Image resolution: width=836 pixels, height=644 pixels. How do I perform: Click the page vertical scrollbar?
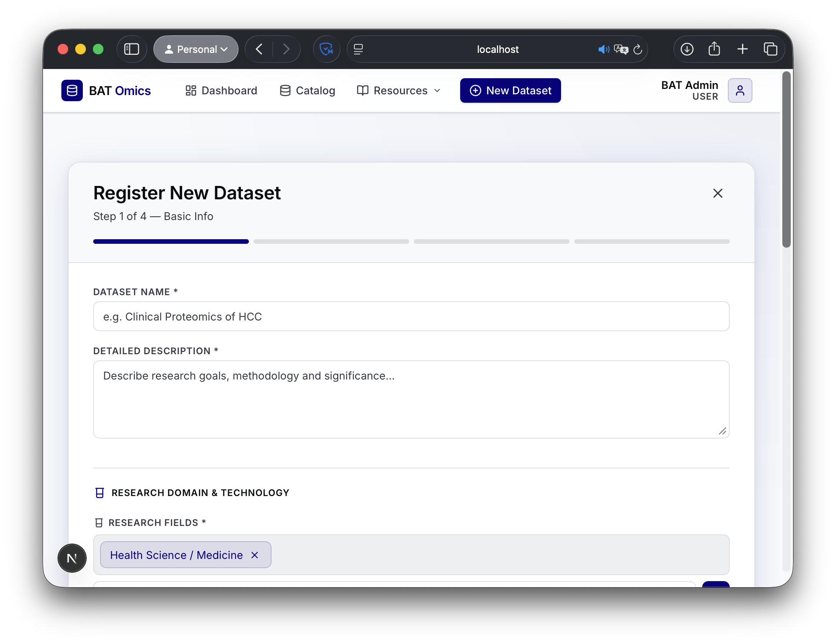click(787, 159)
